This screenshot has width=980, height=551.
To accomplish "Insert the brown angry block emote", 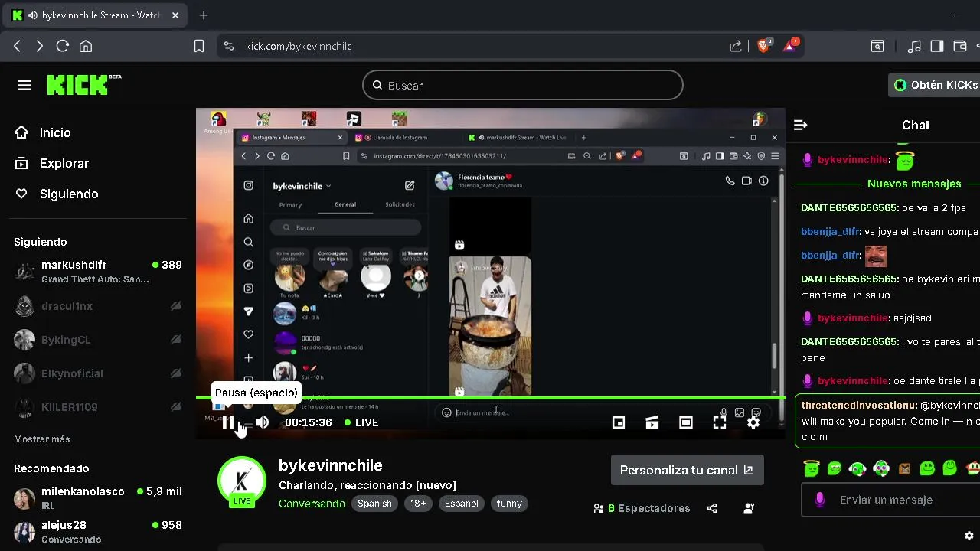I will pos(904,468).
